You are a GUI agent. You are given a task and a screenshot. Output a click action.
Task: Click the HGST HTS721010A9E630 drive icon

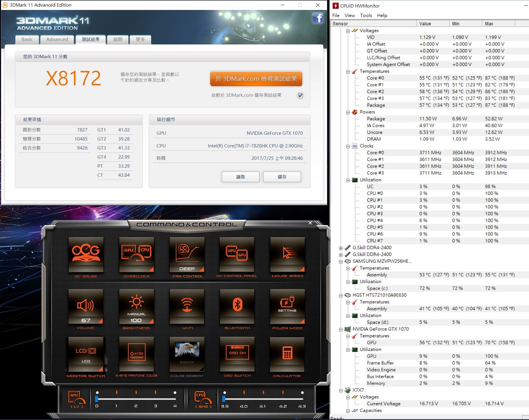tap(348, 295)
